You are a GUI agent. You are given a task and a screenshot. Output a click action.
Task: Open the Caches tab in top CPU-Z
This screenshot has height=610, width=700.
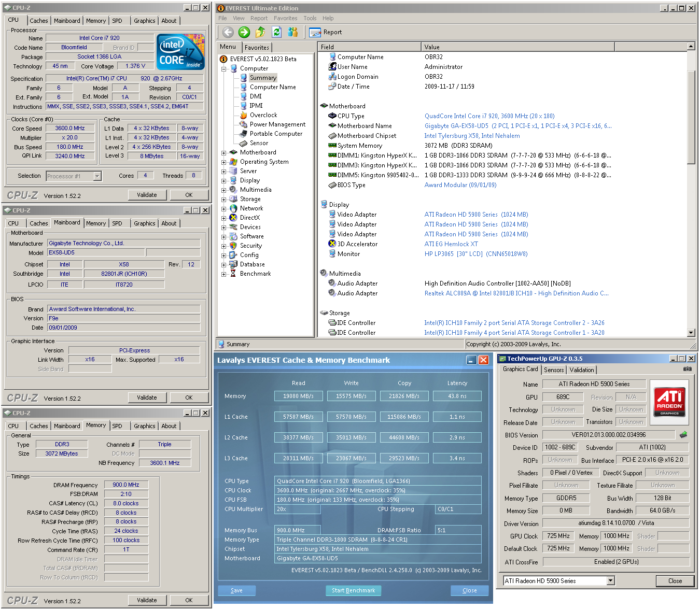point(38,21)
